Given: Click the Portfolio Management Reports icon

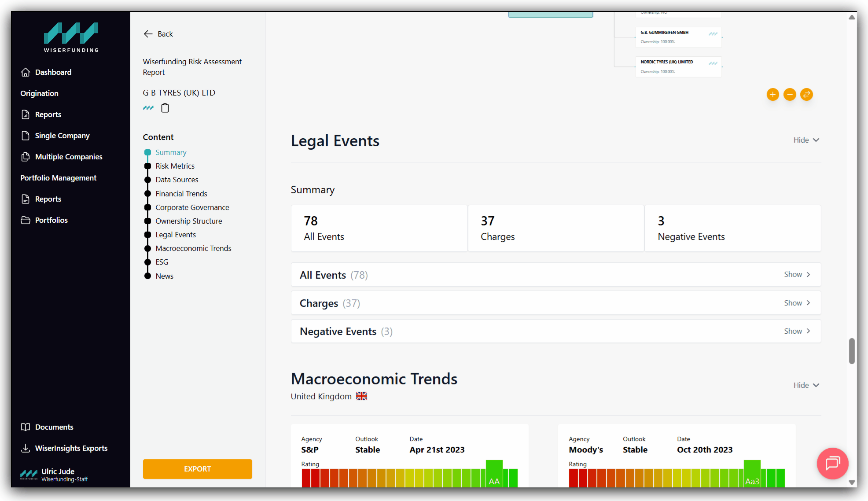Looking at the screenshot, I should pyautogui.click(x=26, y=199).
